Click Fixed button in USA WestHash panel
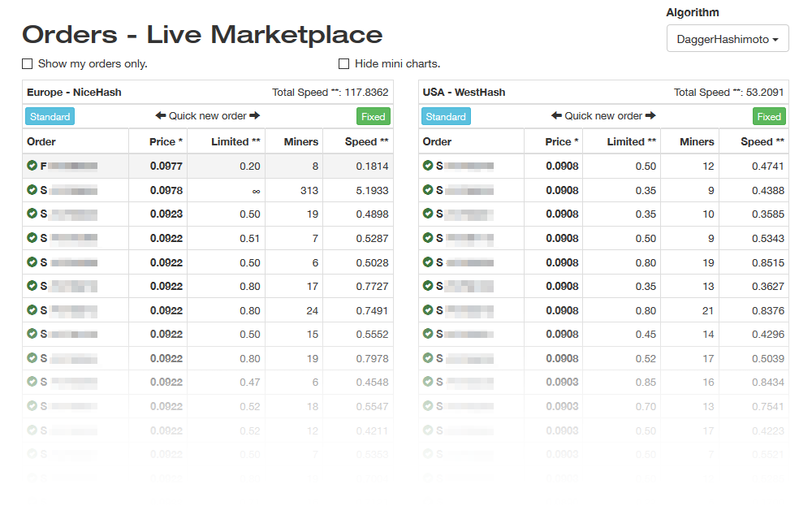The width and height of the screenshot is (812, 519). [769, 116]
